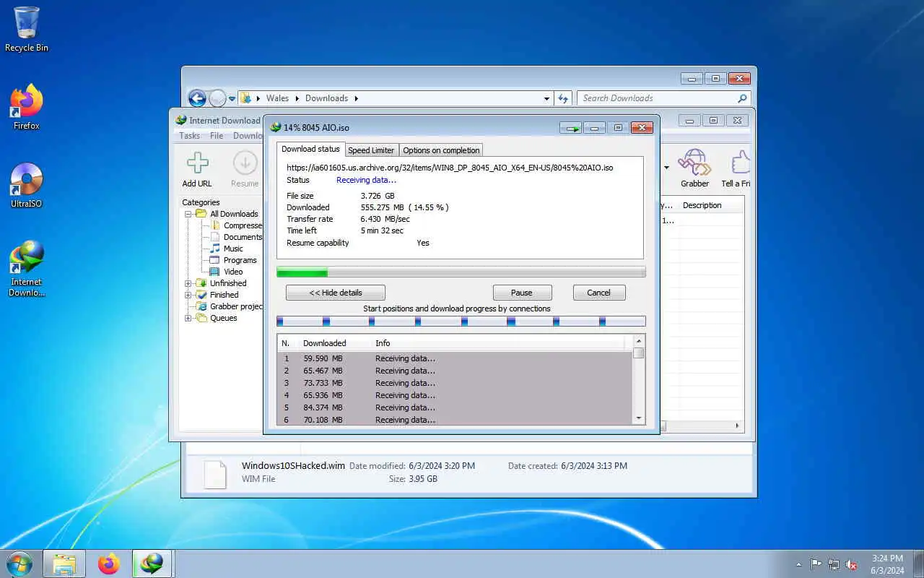Select the Documents category in IDM
This screenshot has width=924, height=578.
point(236,237)
